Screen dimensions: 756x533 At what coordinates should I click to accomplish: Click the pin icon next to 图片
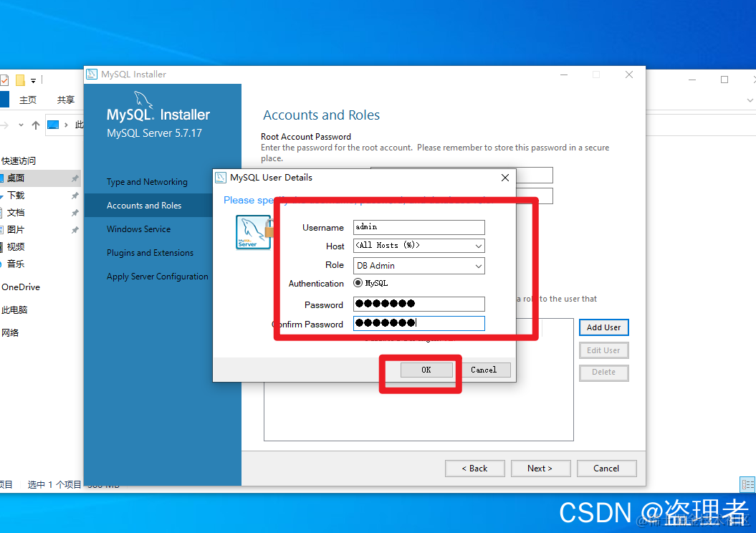pos(75,230)
